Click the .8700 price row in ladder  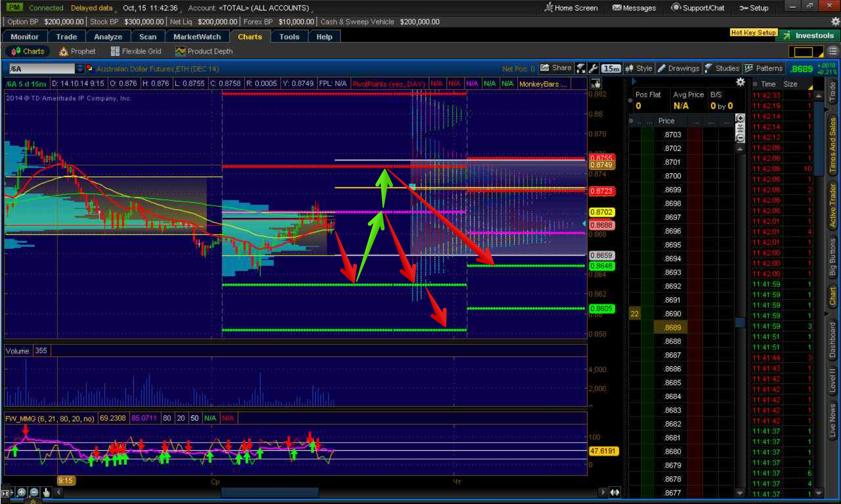672,176
